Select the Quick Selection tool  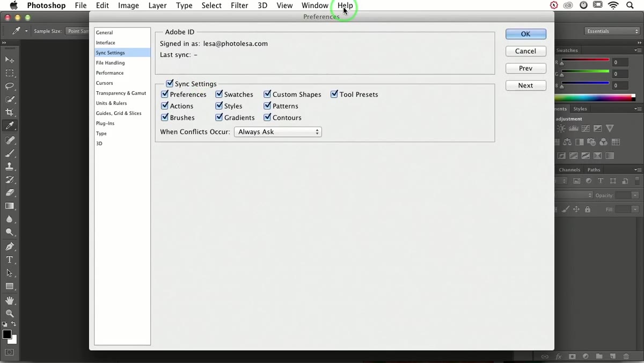[10, 99]
